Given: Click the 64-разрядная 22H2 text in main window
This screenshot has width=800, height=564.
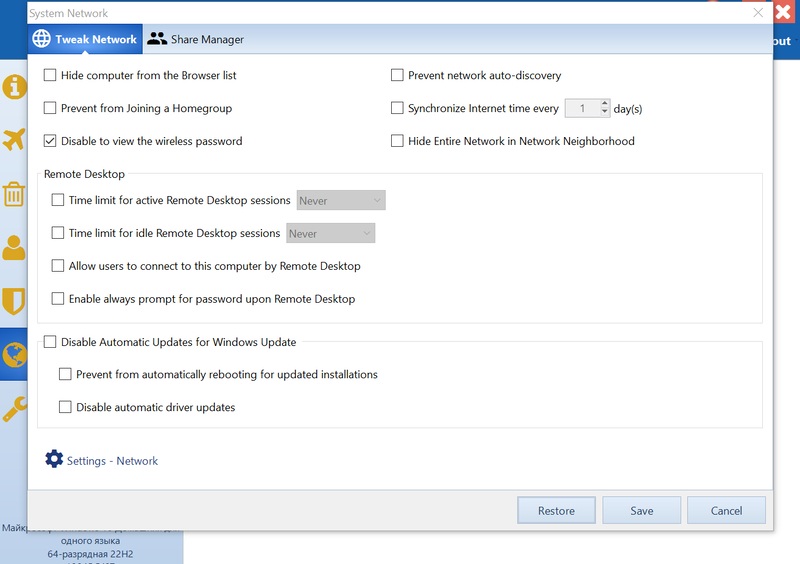Looking at the screenshot, I should (90, 554).
